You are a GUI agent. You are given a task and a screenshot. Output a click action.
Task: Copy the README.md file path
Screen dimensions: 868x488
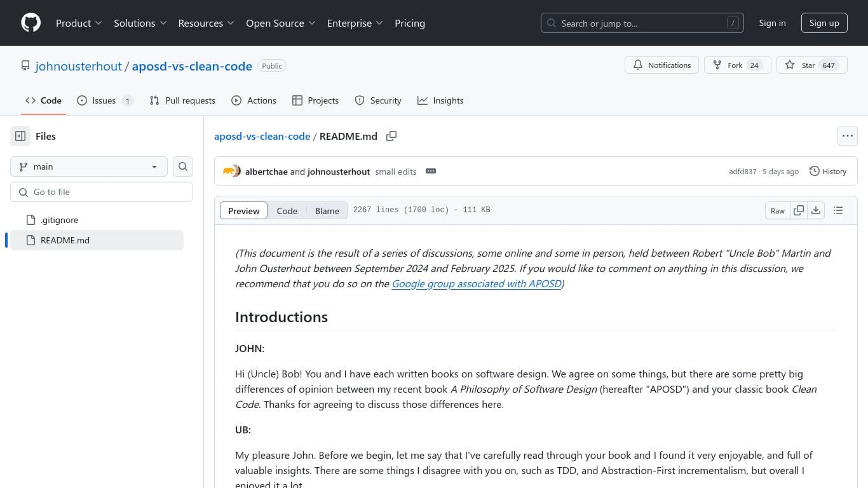(391, 136)
